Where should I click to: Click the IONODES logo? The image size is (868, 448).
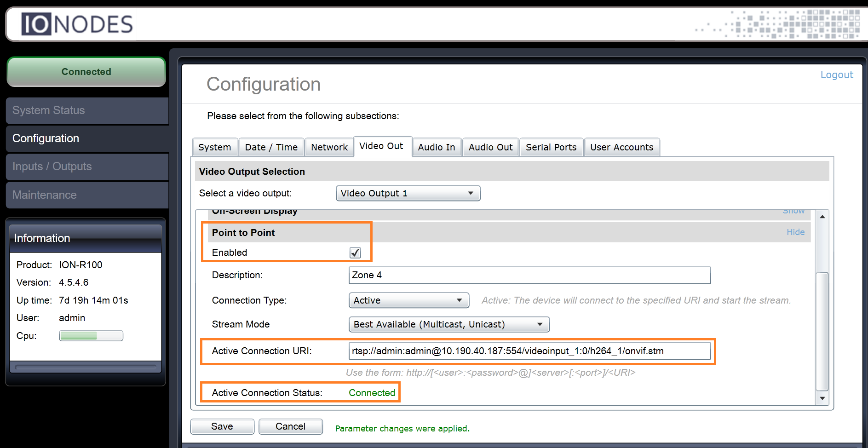[77, 24]
